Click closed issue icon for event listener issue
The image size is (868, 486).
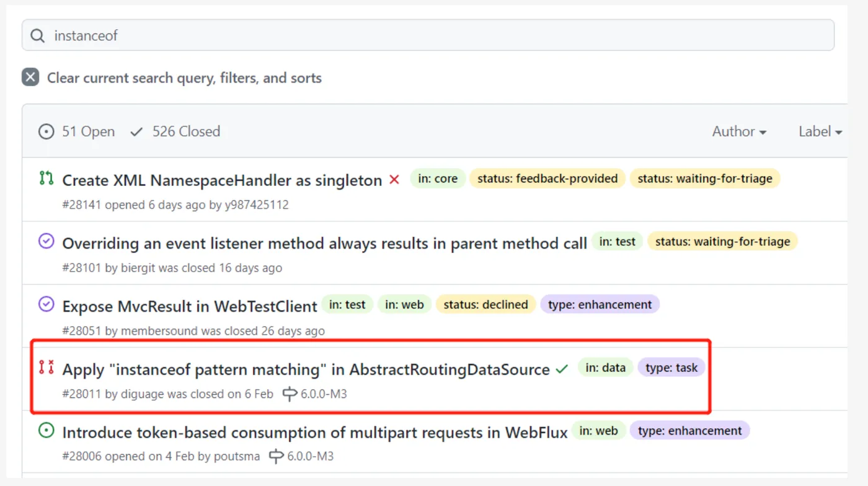pos(46,241)
